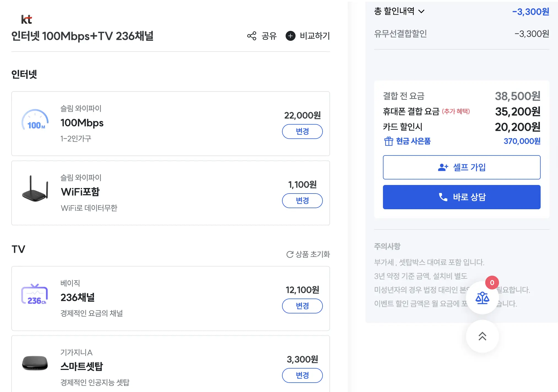Click the plus icon for 비교하기
Image resolution: width=558 pixels, height=392 pixels.
tap(290, 36)
